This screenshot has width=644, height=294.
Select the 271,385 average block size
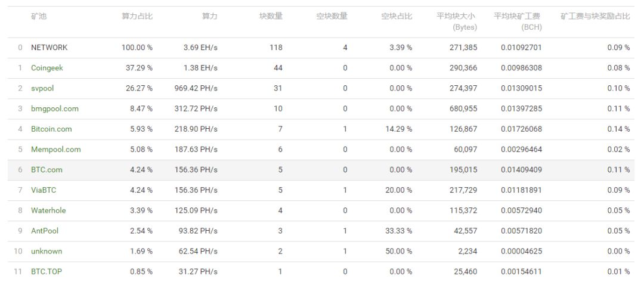pos(463,48)
